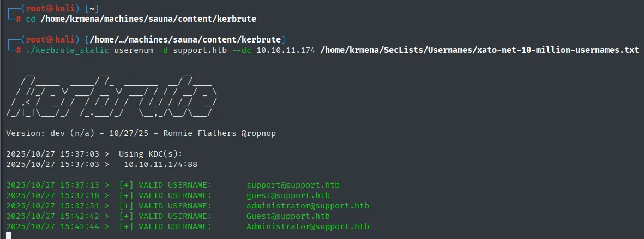The image size is (644, 239).
Task: Click the 15:42:44 timestamp
Action: [80, 226]
